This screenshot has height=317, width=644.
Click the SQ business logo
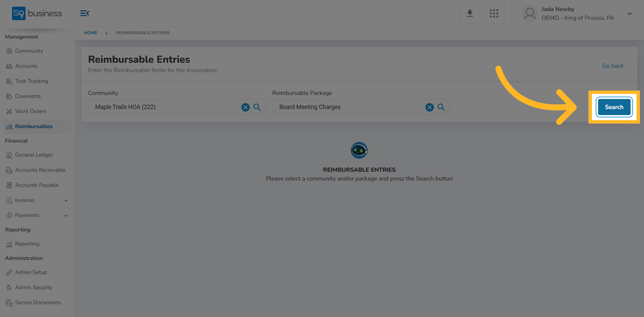click(37, 13)
